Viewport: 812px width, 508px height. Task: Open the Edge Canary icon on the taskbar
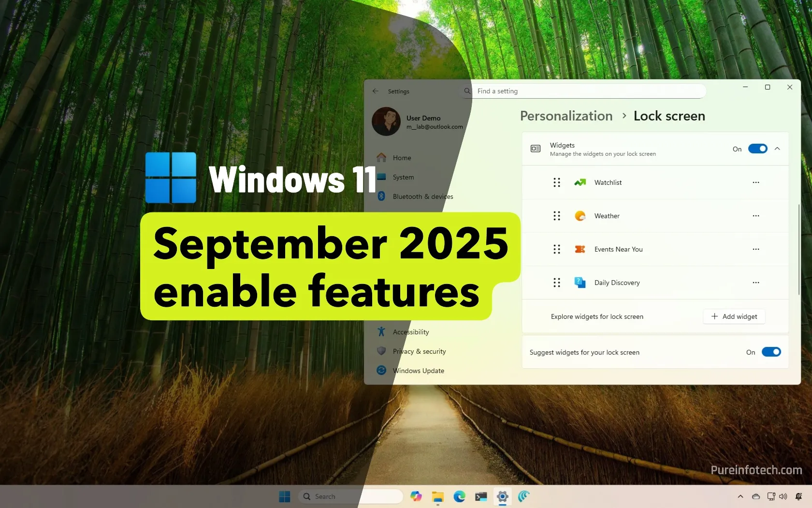click(524, 496)
